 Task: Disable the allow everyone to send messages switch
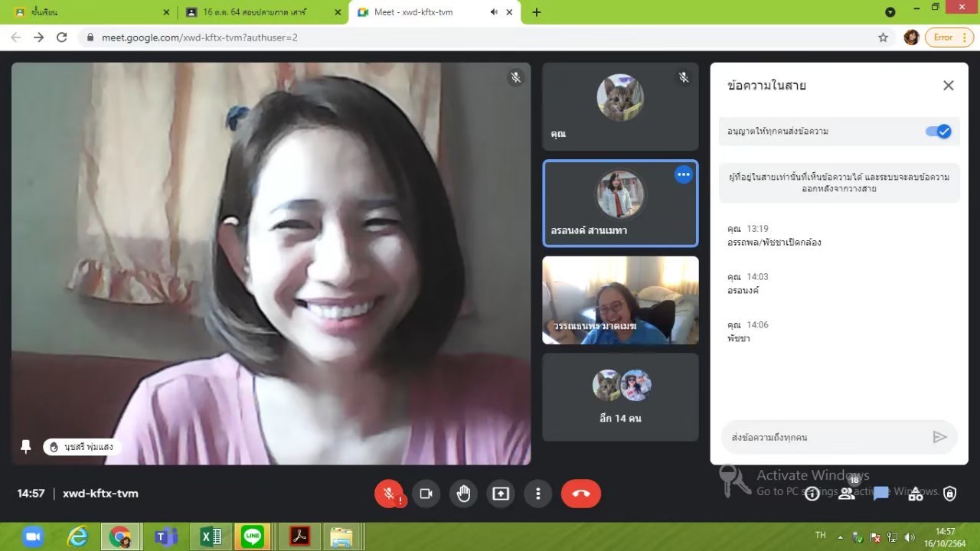[x=938, y=132]
